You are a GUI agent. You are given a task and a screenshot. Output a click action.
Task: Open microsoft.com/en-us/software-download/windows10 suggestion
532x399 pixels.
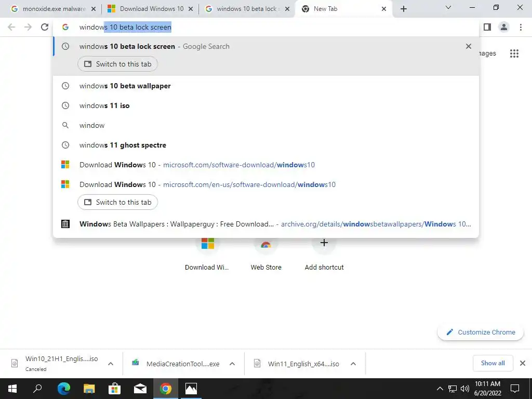tap(266, 184)
